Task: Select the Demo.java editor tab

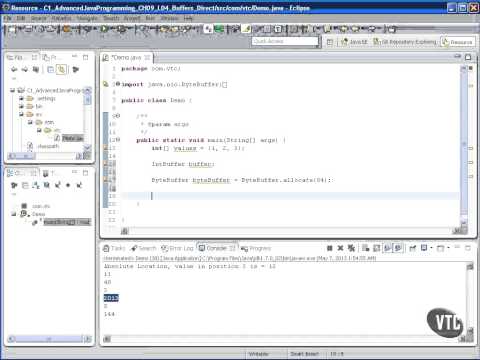Action: pos(126,58)
